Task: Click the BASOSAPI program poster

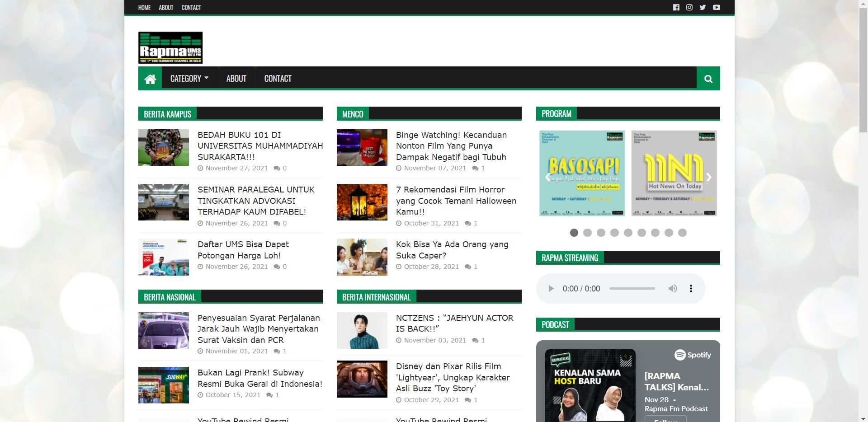Action: 582,173
